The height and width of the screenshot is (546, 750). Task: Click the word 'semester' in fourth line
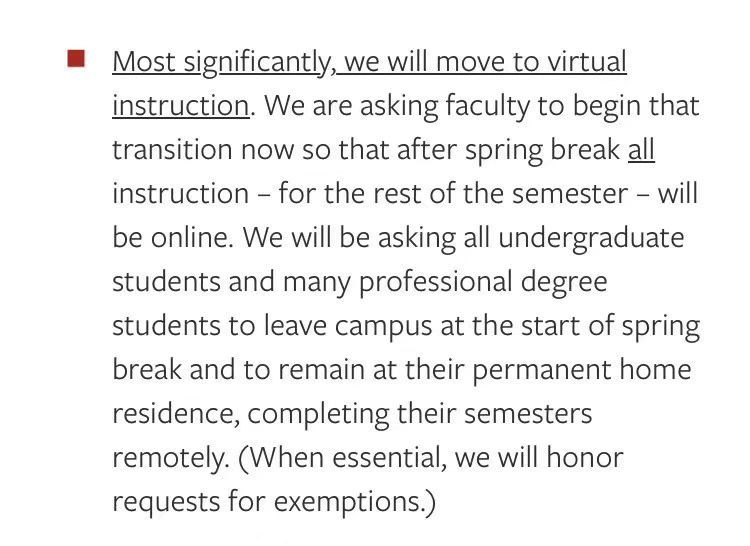pyautogui.click(x=569, y=194)
